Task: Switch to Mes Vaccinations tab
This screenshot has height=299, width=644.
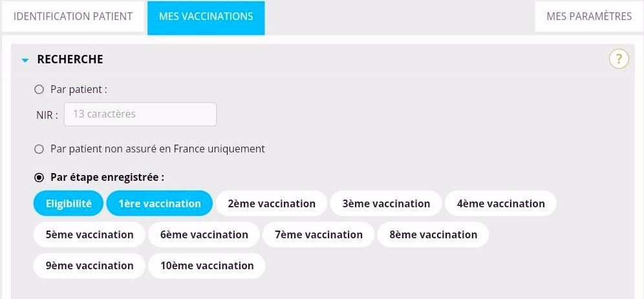Action: click(206, 17)
